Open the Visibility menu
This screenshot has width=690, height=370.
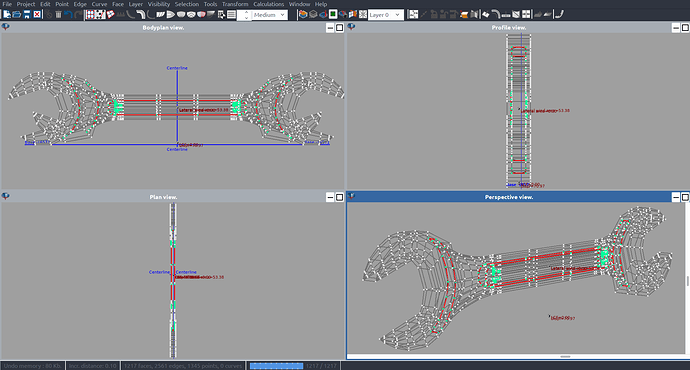coord(158,4)
